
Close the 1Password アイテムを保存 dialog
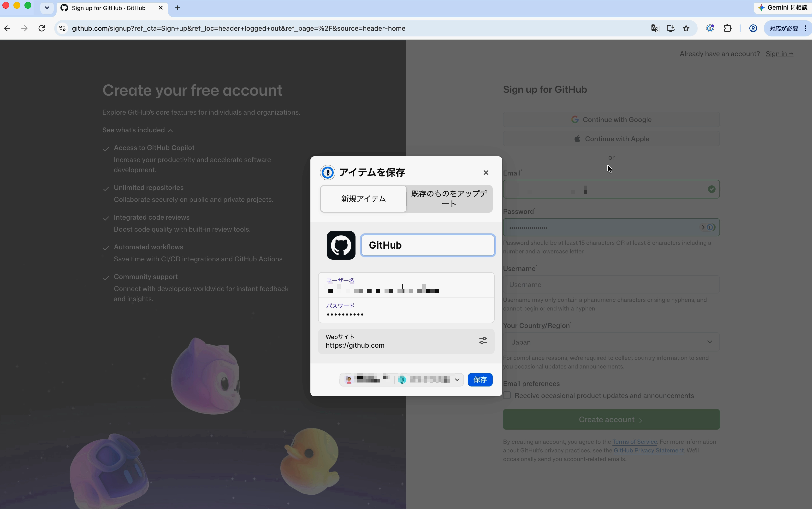coord(486,173)
